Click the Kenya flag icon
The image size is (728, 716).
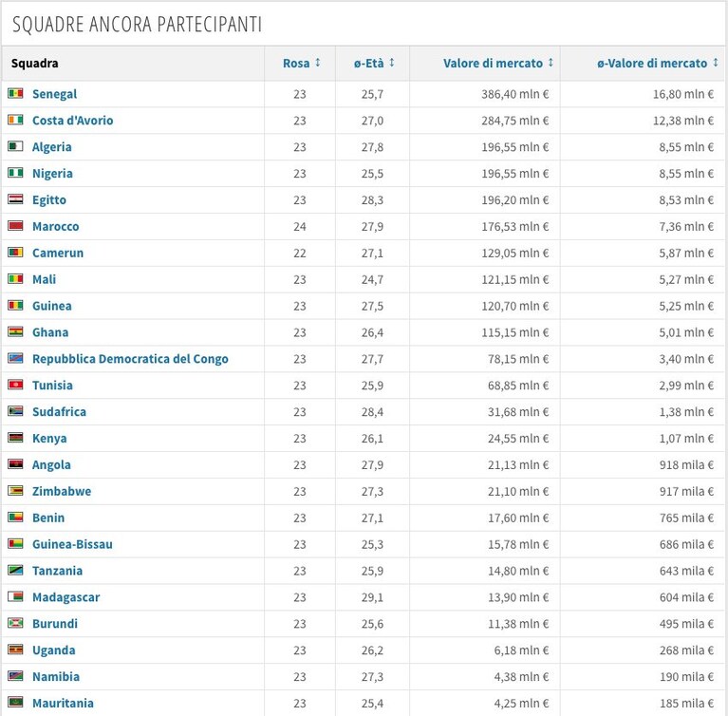pyautogui.click(x=15, y=438)
